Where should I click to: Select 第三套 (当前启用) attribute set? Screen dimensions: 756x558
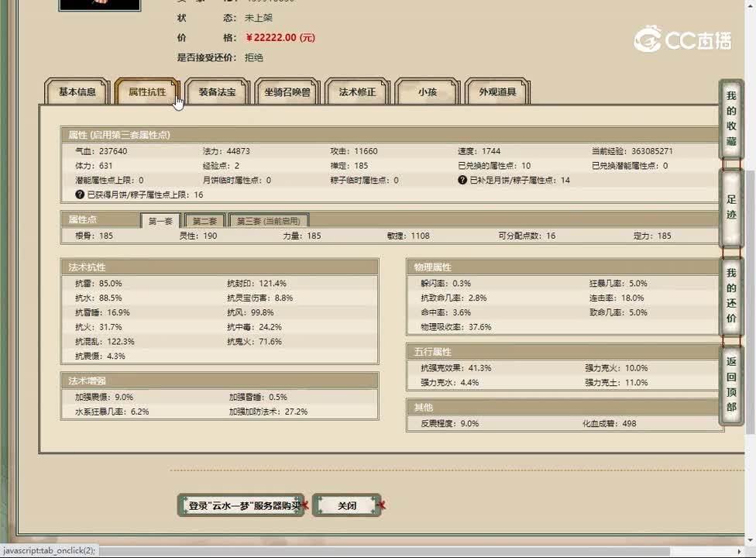point(269,221)
